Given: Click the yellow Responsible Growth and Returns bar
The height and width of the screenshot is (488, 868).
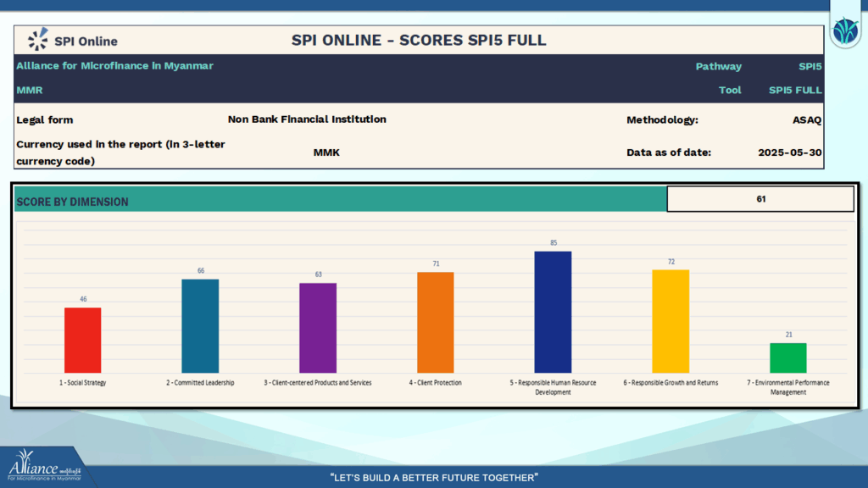Looking at the screenshot, I should click(x=670, y=321).
